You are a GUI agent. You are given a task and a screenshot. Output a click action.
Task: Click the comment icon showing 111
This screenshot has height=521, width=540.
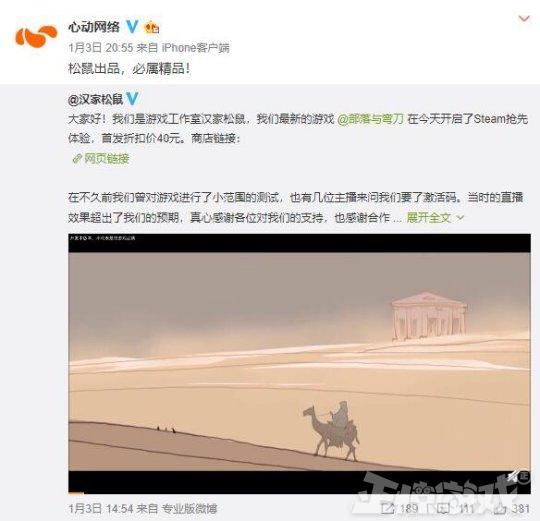pos(443,508)
